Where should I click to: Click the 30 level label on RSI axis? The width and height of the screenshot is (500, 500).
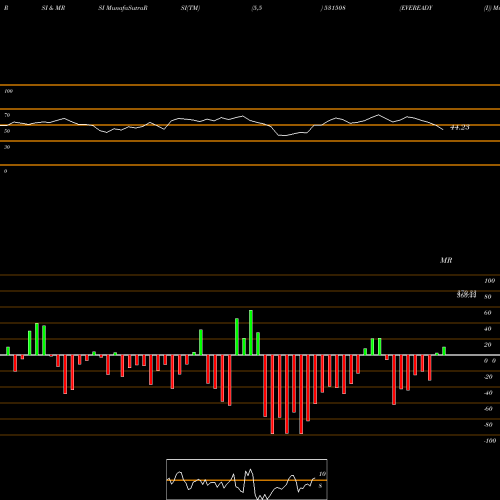pyautogui.click(x=7, y=147)
